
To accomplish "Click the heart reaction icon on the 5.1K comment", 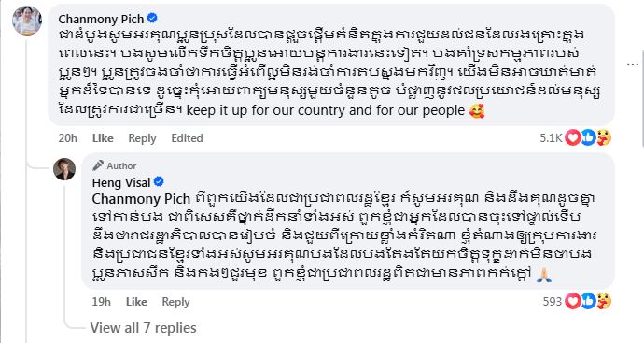I will point(573,137).
